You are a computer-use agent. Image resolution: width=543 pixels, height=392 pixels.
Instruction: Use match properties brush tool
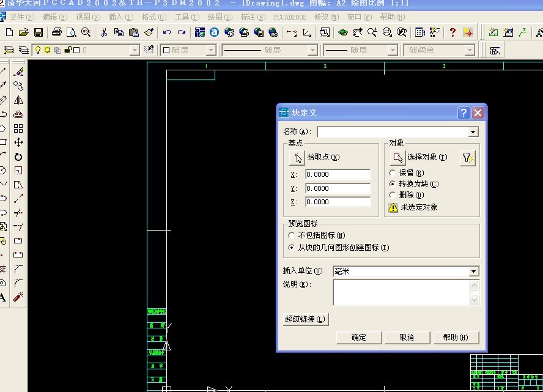click(x=149, y=32)
